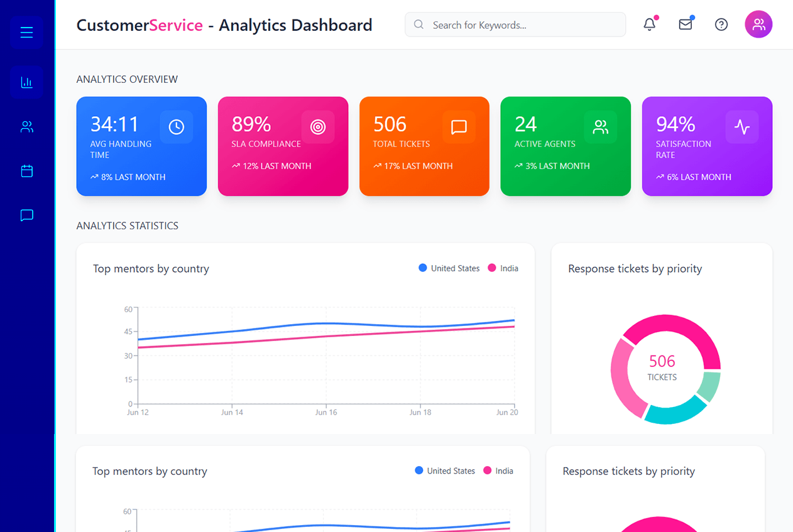This screenshot has width=793, height=532.
Task: Open the chat messages sidebar icon
Action: coord(26,215)
